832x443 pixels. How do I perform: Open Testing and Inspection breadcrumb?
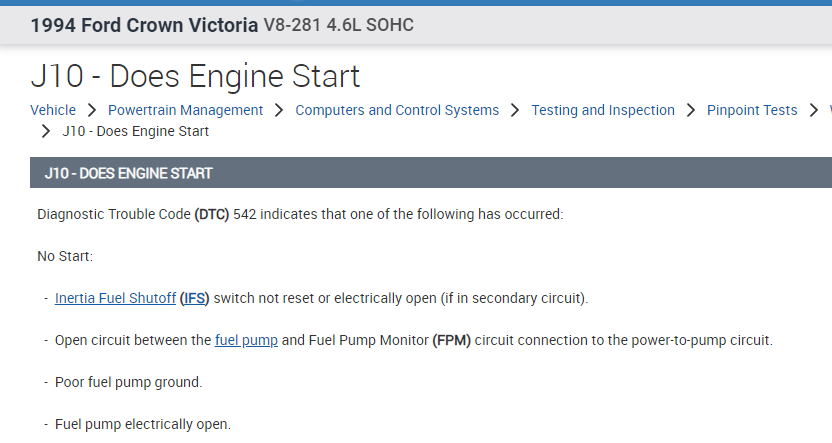point(603,110)
